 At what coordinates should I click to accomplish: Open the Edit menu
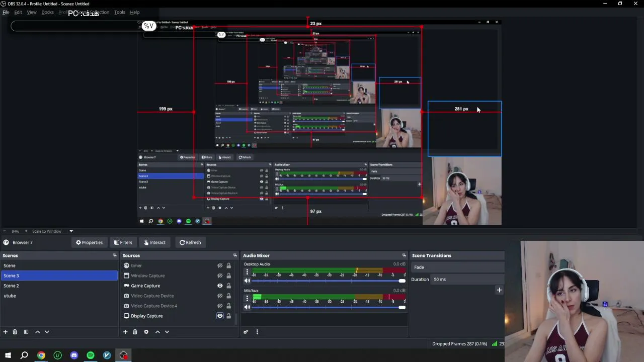(x=18, y=12)
